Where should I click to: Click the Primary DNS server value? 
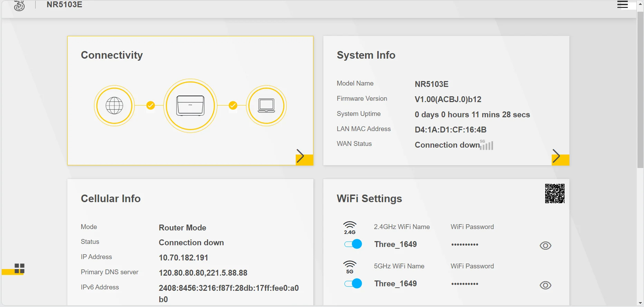pos(203,273)
